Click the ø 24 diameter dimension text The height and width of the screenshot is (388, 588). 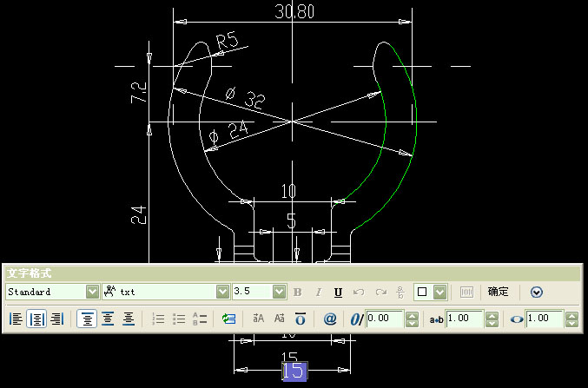click(228, 132)
